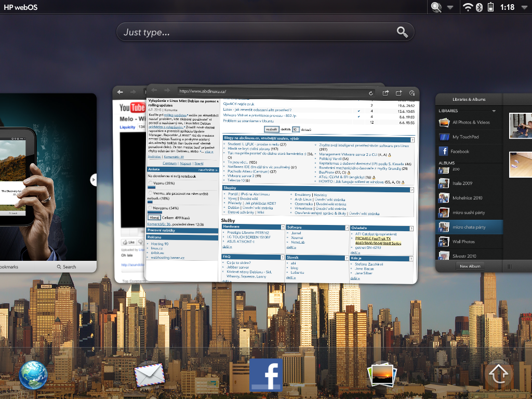Launch the Email envelope app from dock
The height and width of the screenshot is (399, 532).
click(x=150, y=375)
